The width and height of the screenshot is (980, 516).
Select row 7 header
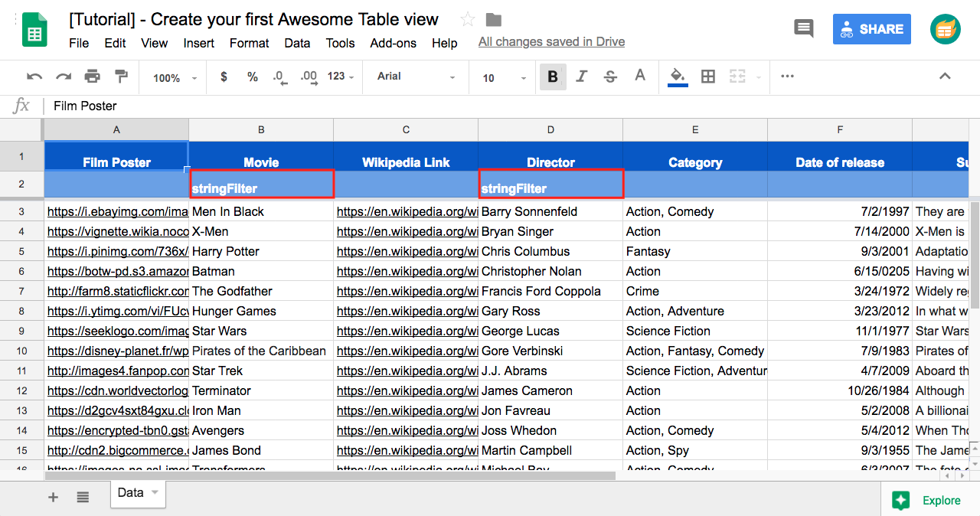(21, 291)
